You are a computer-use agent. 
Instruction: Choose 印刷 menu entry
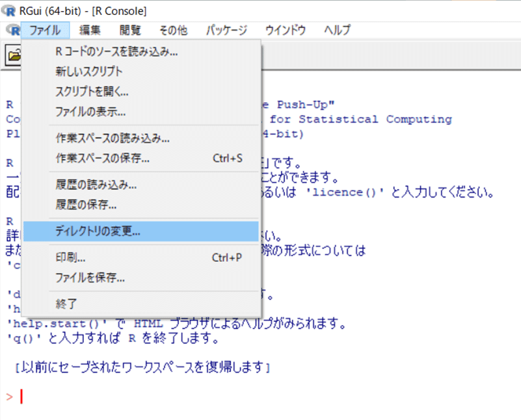(141, 257)
